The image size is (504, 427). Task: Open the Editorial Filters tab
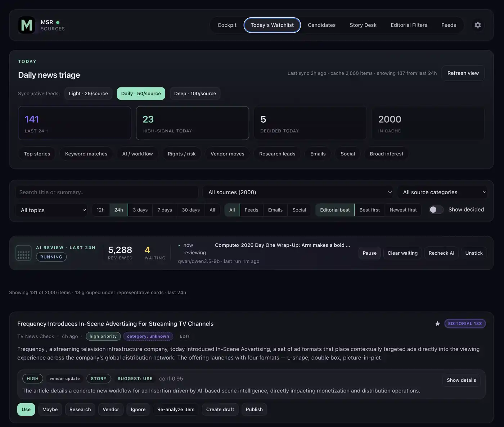click(x=409, y=25)
